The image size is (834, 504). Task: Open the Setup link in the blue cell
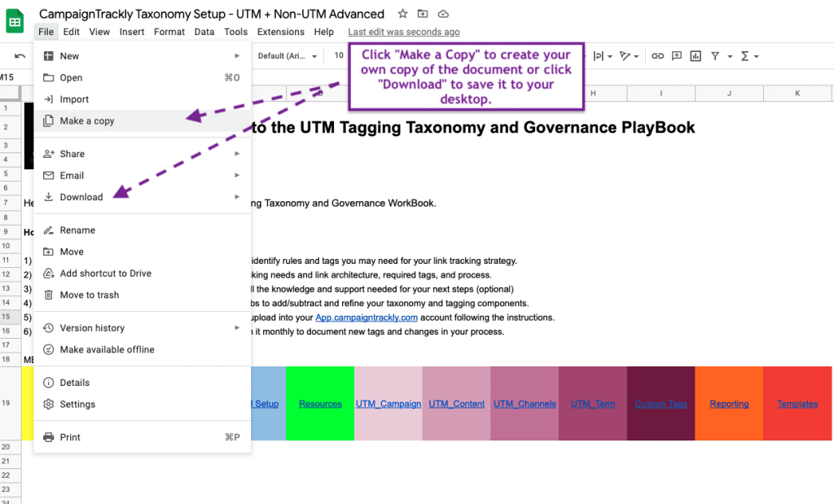pyautogui.click(x=266, y=404)
